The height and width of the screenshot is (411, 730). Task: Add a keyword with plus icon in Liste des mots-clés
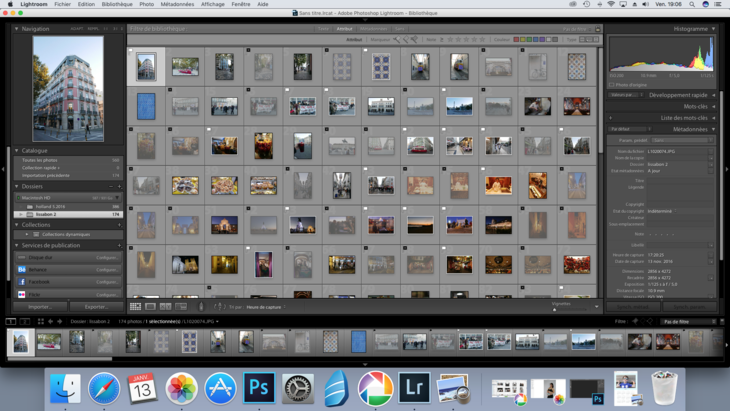(x=611, y=118)
